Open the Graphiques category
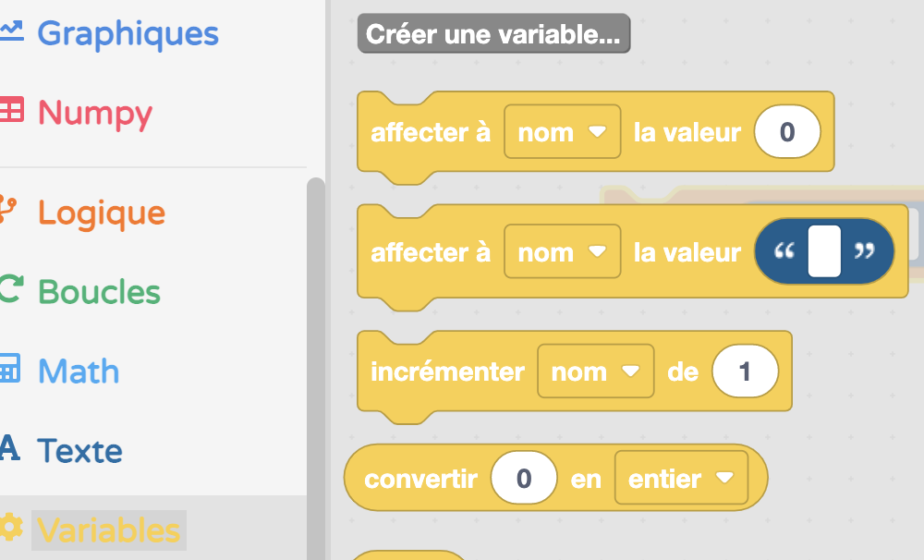The width and height of the screenshot is (924, 560). 128,33
